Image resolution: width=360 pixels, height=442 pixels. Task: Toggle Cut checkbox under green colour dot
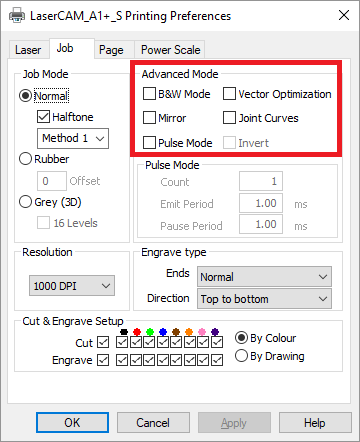(x=149, y=342)
